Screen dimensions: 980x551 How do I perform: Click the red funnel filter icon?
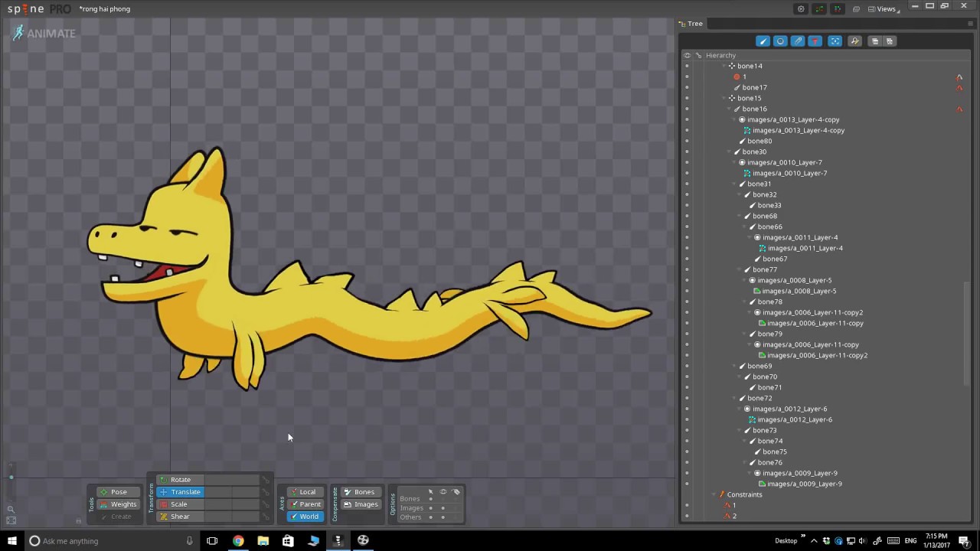tap(815, 41)
